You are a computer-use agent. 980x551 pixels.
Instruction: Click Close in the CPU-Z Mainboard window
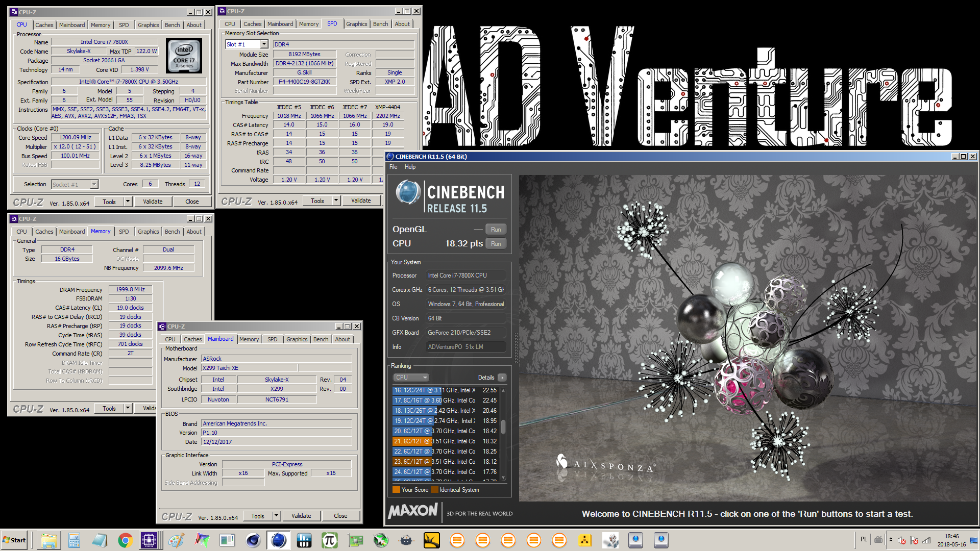click(x=340, y=516)
